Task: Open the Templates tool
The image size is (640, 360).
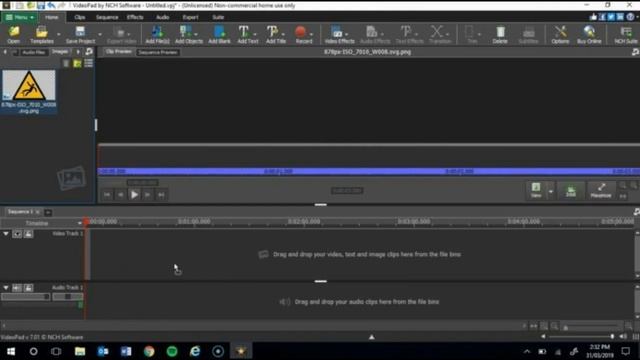Action: [x=42, y=34]
